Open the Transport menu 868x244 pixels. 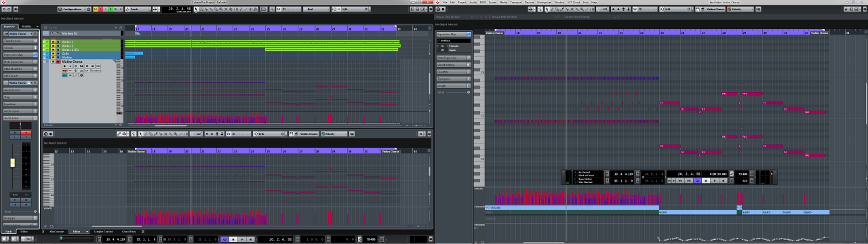pos(516,3)
